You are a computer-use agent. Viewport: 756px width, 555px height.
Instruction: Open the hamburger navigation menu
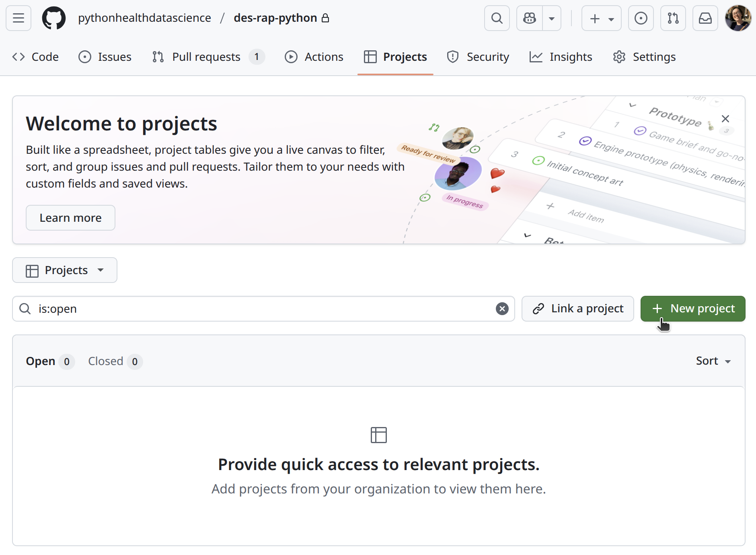18,18
